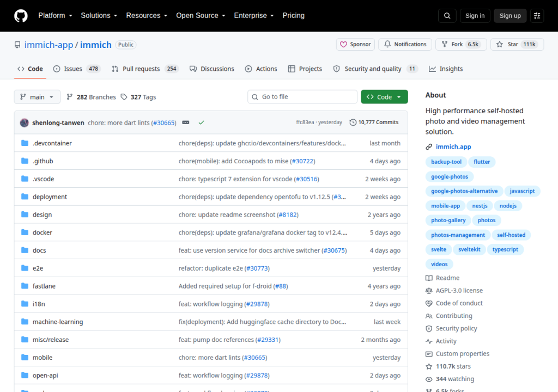Open the Platform dropdown menu
The width and height of the screenshot is (558, 392).
(x=55, y=16)
